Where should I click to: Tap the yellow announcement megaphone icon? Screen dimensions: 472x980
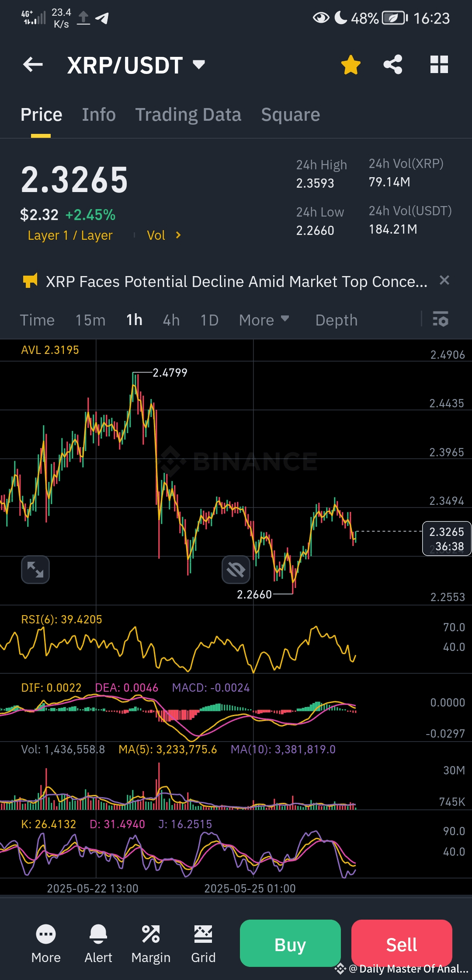[x=30, y=280]
